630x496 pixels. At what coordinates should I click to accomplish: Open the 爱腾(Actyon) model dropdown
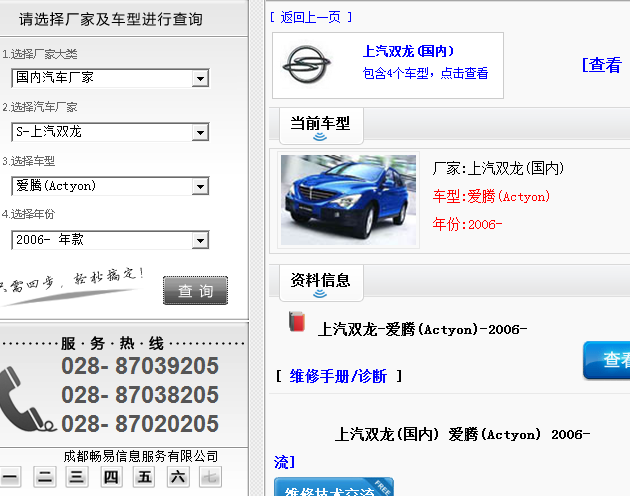pos(110,186)
